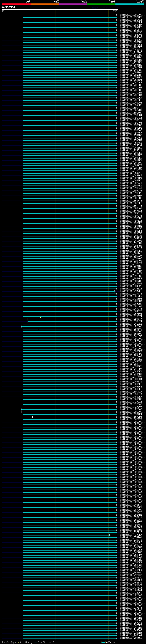Select hit label UniRef100_Q8H9B1

(131, 60)
